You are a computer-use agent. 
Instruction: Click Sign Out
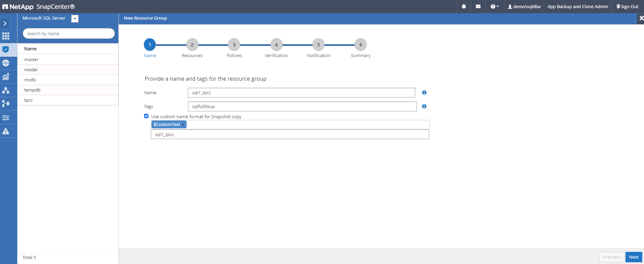click(x=627, y=6)
